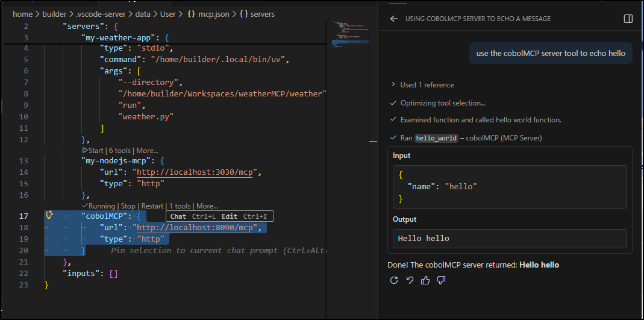Give the response a thumbs up

pos(425,280)
